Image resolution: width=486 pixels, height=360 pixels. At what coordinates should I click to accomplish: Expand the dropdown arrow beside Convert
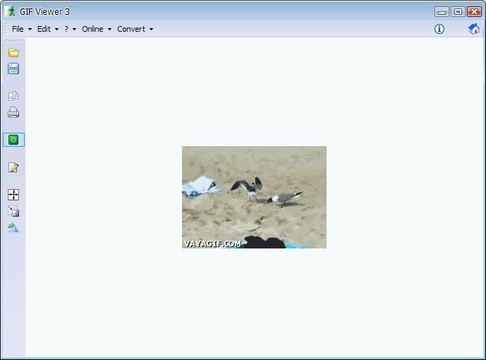(151, 29)
